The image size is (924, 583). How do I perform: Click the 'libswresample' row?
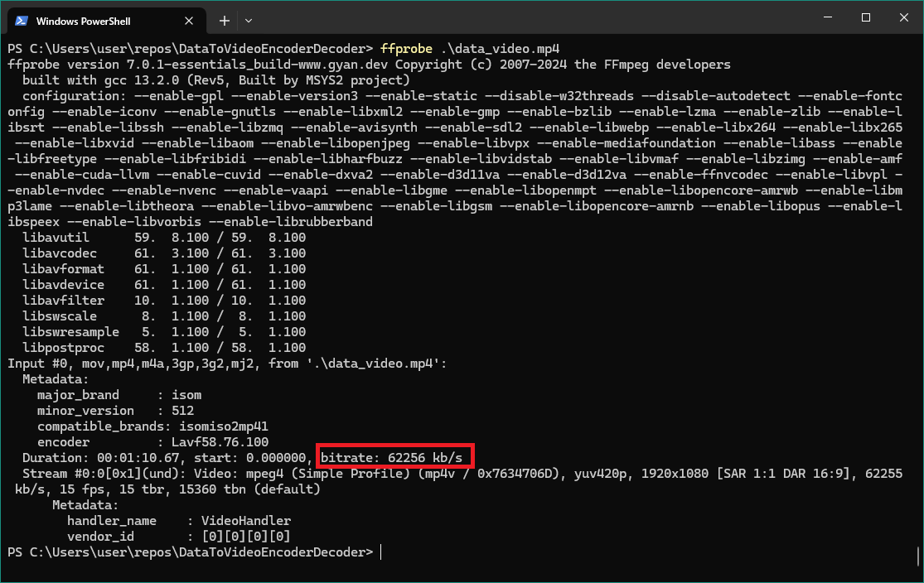pos(164,332)
